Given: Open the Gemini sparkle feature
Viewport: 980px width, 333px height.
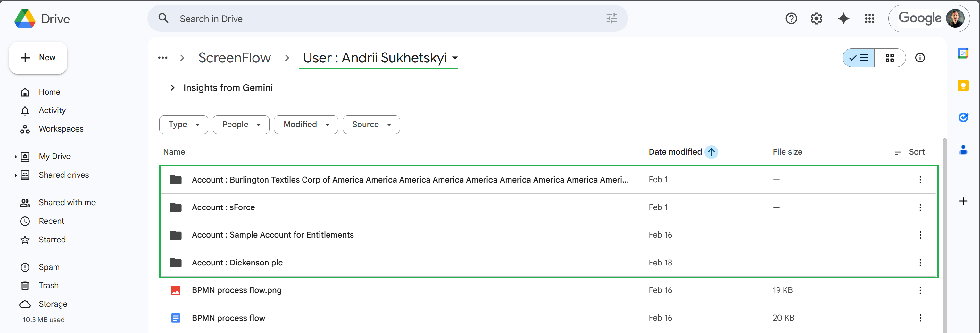Looking at the screenshot, I should tap(843, 18).
